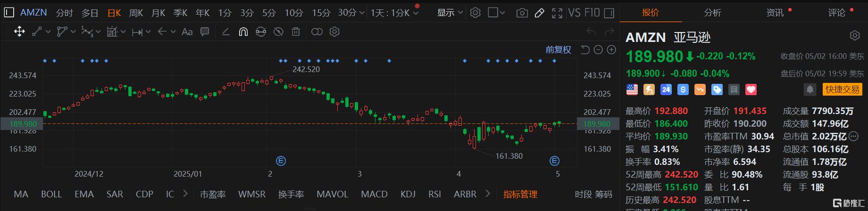
Task: Toggle hide all drawings eye icon
Action: [x=278, y=32]
